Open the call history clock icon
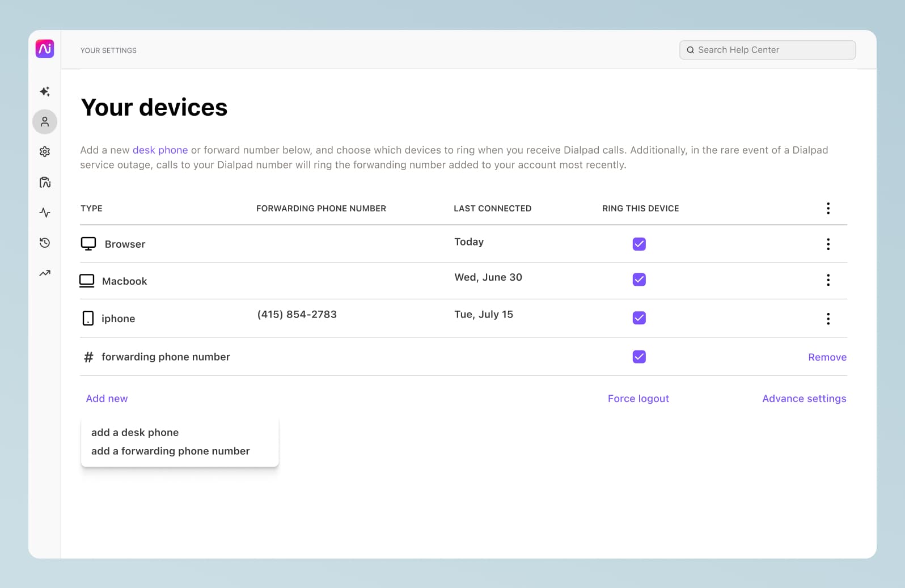This screenshot has width=905, height=588. 45,243
